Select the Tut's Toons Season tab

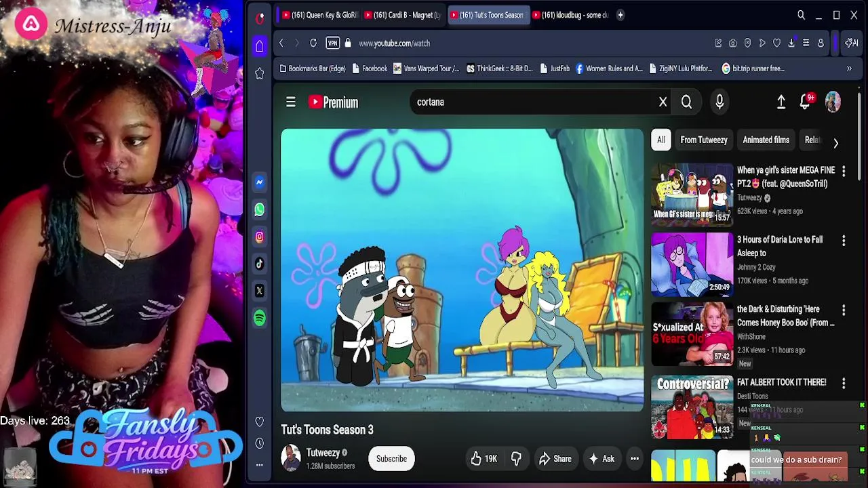tap(488, 15)
